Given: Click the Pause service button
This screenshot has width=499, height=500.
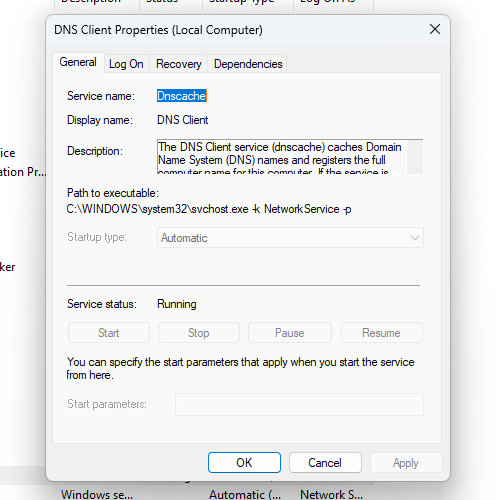Looking at the screenshot, I should (x=290, y=332).
